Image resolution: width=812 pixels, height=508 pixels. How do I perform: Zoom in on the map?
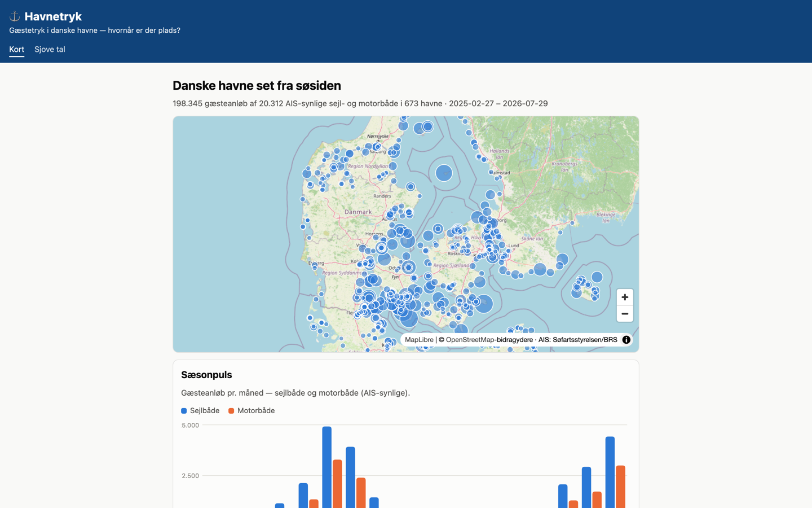[x=625, y=297]
